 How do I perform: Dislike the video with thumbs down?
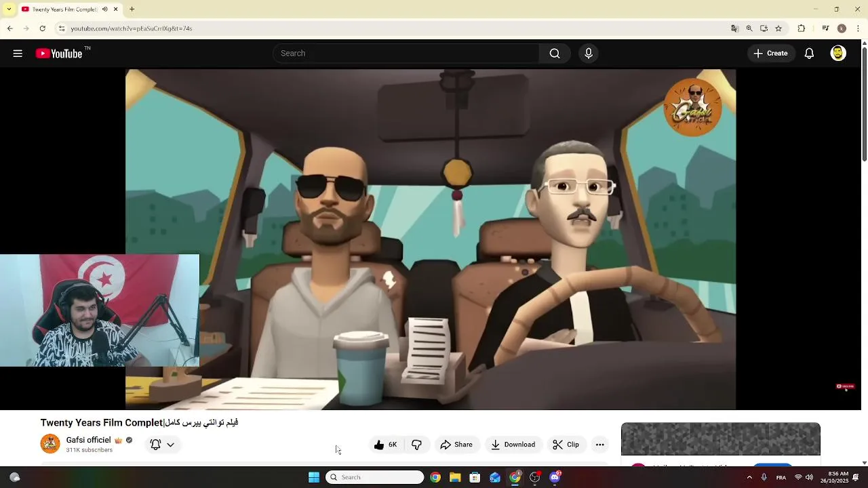417,445
